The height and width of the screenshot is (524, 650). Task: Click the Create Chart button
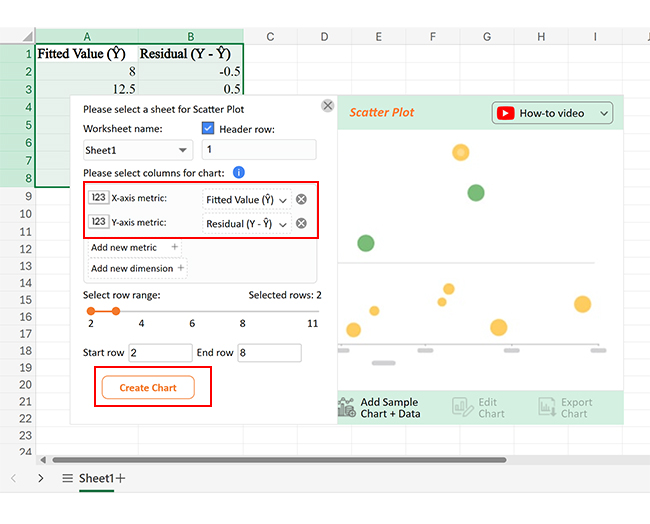(x=148, y=388)
